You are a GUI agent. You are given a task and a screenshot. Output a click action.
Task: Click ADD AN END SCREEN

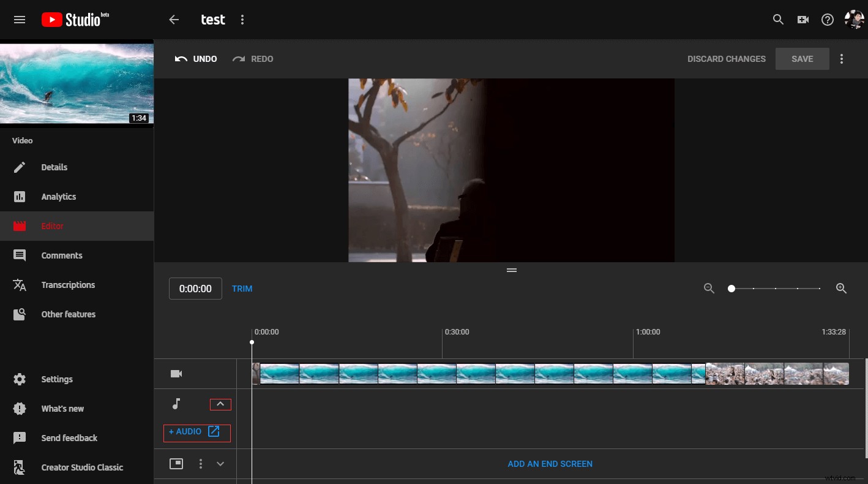coord(549,464)
